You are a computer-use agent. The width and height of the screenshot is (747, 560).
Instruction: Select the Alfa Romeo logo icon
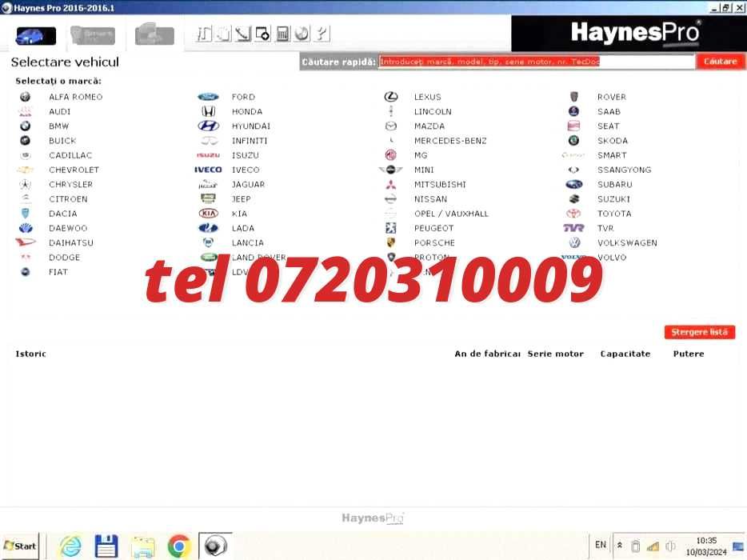[26, 97]
